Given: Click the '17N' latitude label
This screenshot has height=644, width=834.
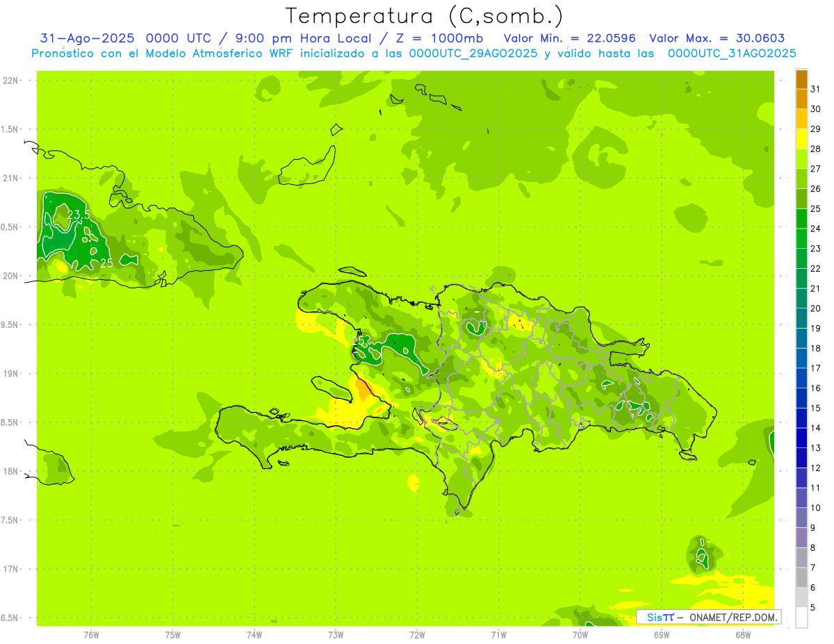Looking at the screenshot, I should click(11, 569).
